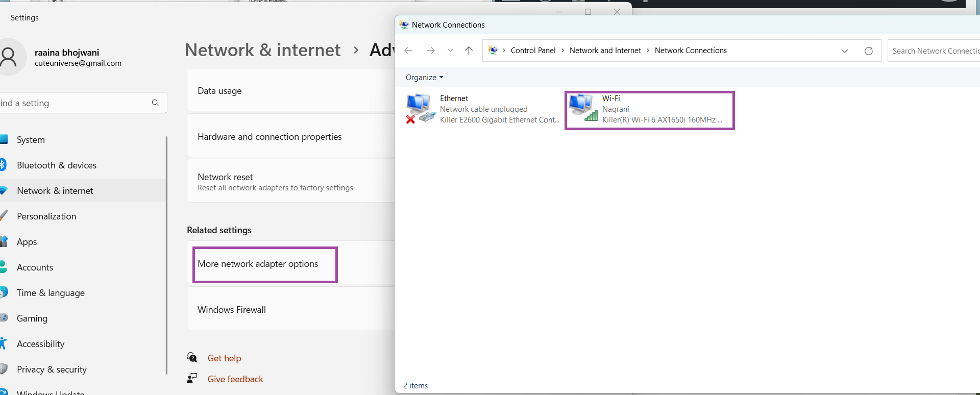
Task: Click the Apps sidebar icon
Action: pos(4,241)
